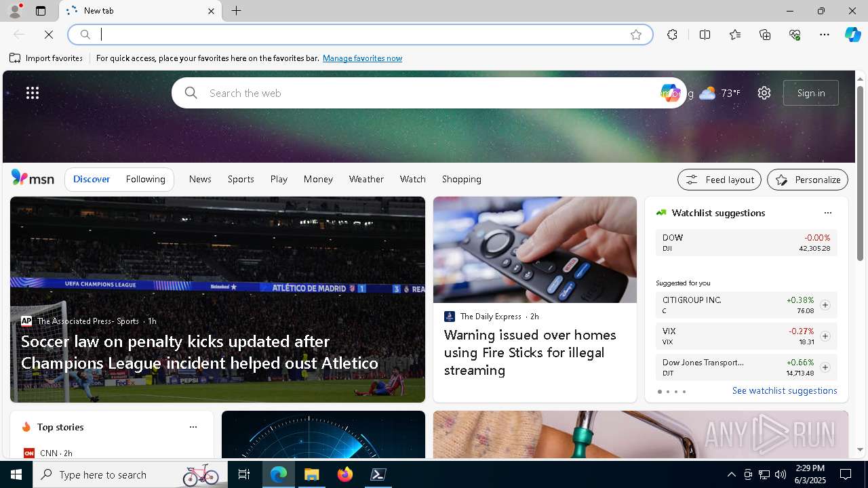Screen dimensions: 868x488
Task: Go to the msn logo home
Action: pos(33,178)
